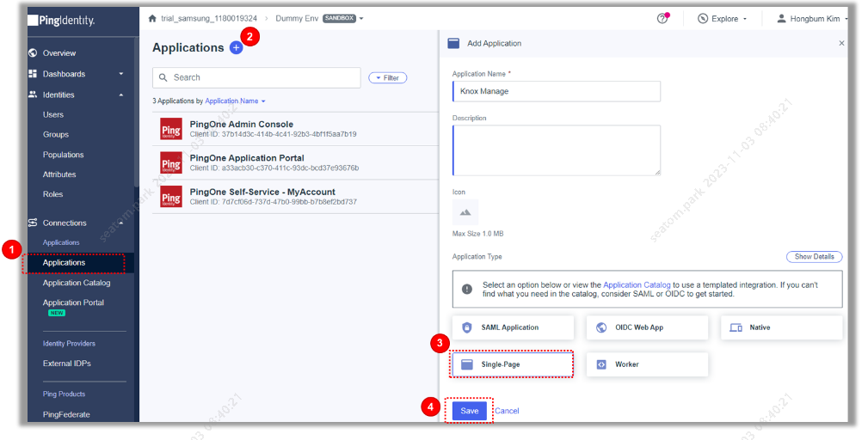Open the PingOne Application Portal row
Viewport: 868px width, 440px height.
tap(295, 163)
